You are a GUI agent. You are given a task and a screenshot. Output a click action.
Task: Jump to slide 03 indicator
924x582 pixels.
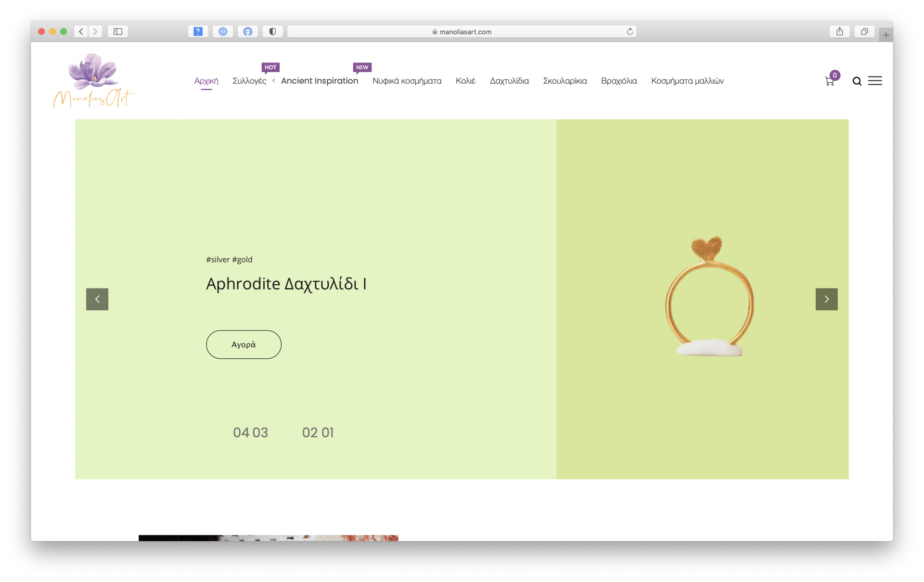coord(260,432)
